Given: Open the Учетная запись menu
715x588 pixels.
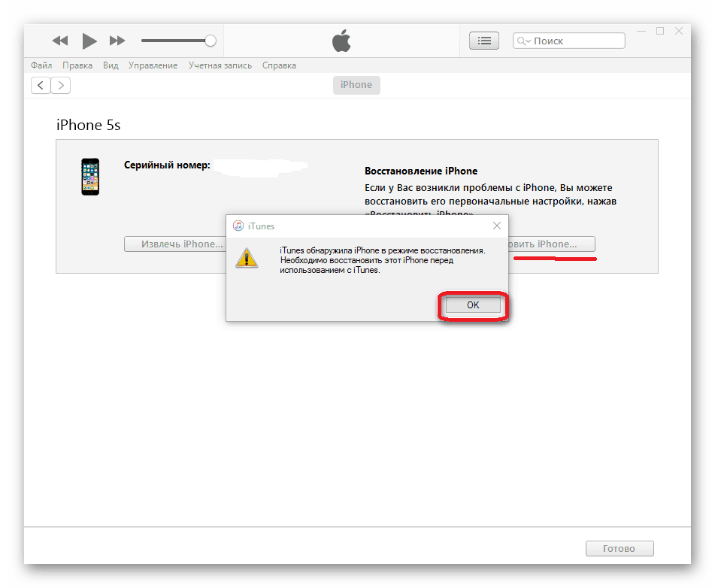Looking at the screenshot, I should (220, 65).
